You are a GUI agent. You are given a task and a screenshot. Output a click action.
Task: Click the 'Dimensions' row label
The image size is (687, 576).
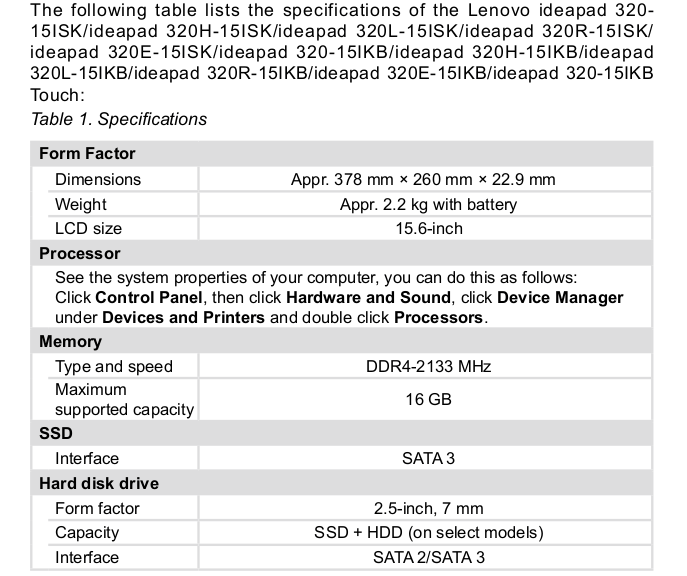[x=98, y=180]
